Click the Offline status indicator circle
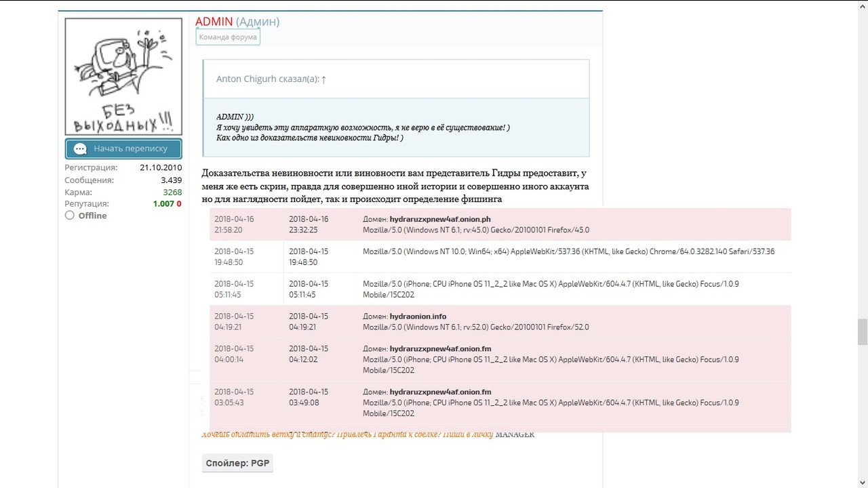Image resolution: width=868 pixels, height=488 pixels. tap(69, 216)
